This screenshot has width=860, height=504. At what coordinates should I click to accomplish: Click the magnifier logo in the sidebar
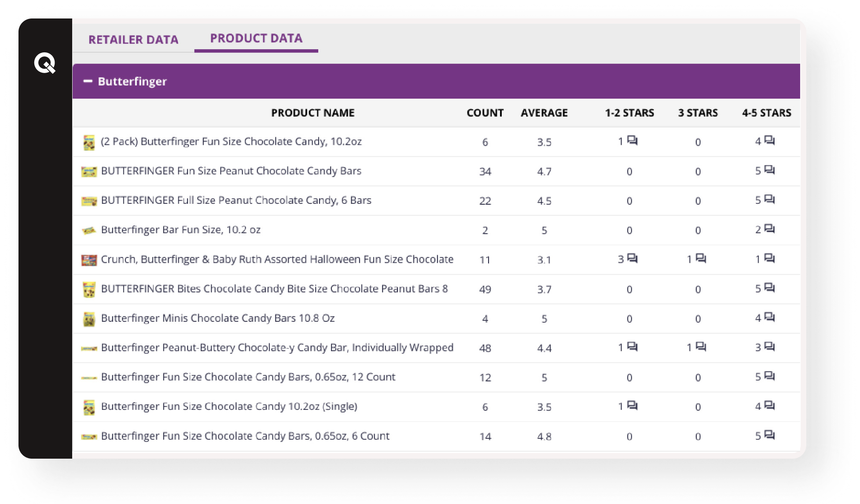(45, 63)
